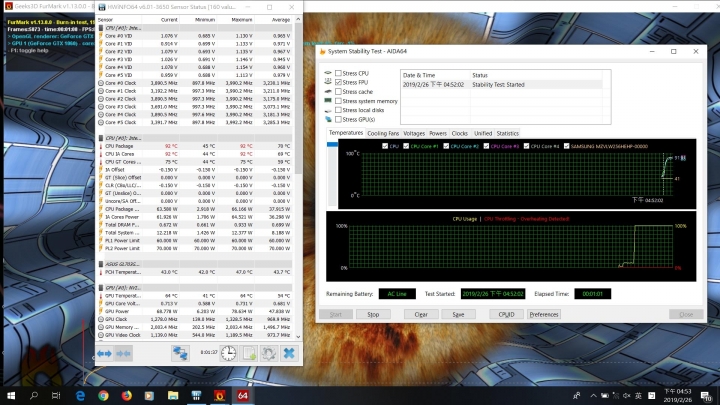The height and width of the screenshot is (405, 720).
Task: Launch Firefox from the taskbar
Action: click(127, 395)
